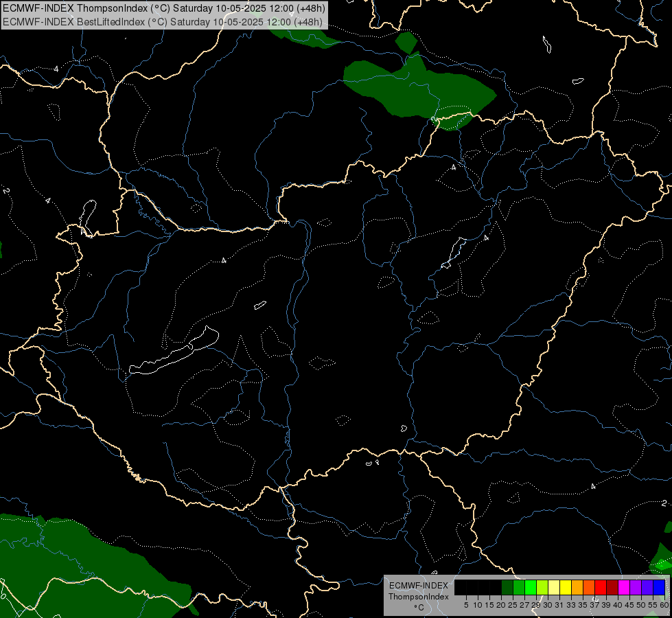Image resolution: width=672 pixels, height=618 pixels.
Task: Click legend scale value "20"
Action: (501, 605)
